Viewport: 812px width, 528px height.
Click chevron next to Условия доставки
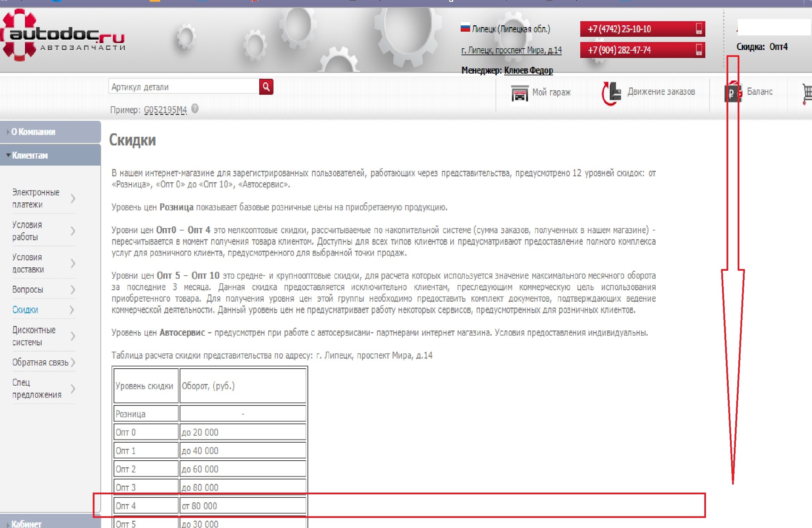73,263
